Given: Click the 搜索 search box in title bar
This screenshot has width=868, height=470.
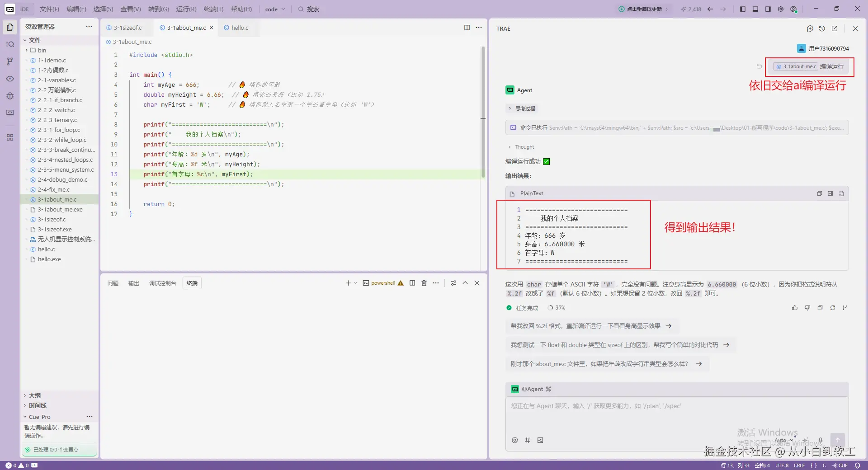Looking at the screenshot, I should click(x=309, y=9).
